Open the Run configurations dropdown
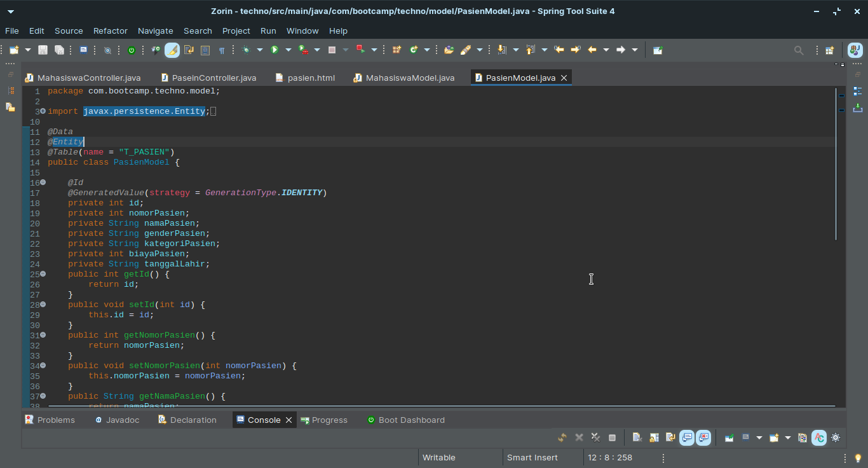The image size is (868, 468). point(288,50)
